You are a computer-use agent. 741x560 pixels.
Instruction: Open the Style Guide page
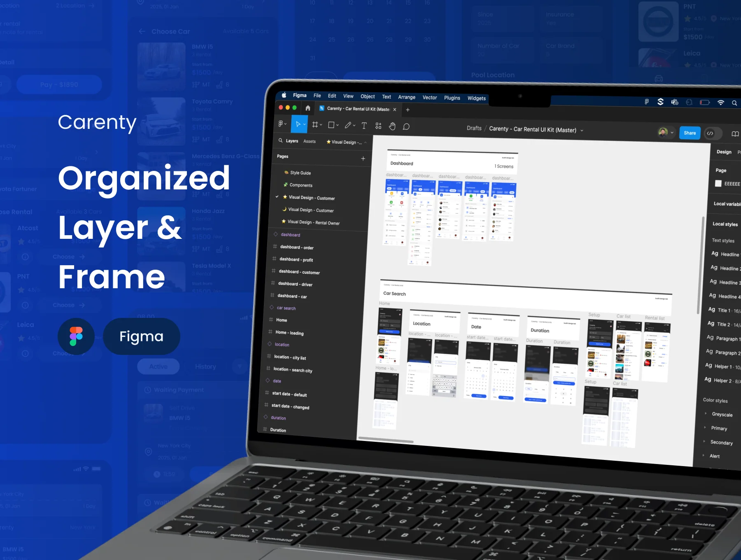(x=301, y=173)
